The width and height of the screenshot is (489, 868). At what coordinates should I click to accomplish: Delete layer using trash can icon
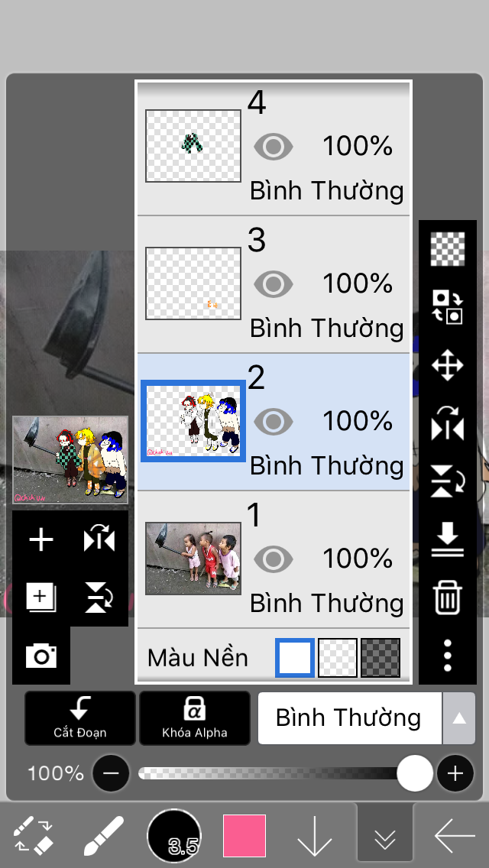tap(448, 598)
